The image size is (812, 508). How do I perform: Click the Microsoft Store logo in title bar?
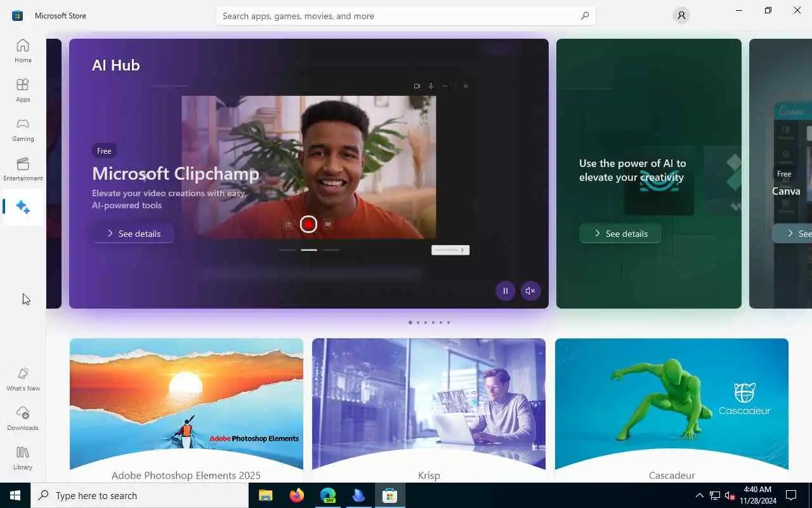coord(18,16)
